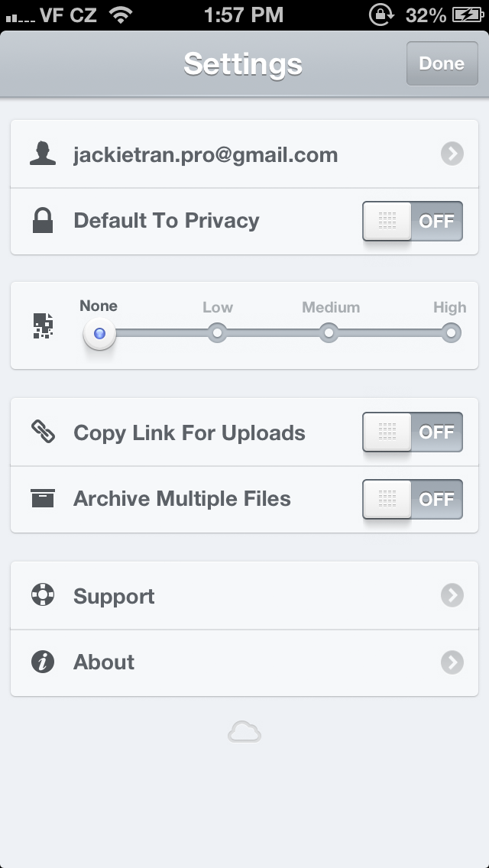The image size is (489, 868).
Task: Set the quality slider to Medium
Action: 329,333
